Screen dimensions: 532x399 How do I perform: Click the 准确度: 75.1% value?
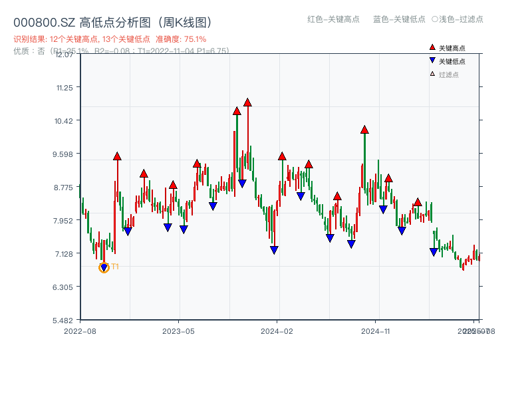point(181,39)
